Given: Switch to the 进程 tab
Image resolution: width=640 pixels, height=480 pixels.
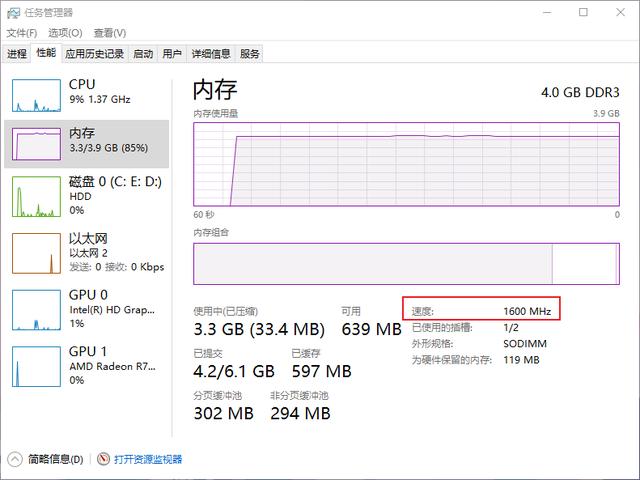Looking at the screenshot, I should (x=17, y=53).
